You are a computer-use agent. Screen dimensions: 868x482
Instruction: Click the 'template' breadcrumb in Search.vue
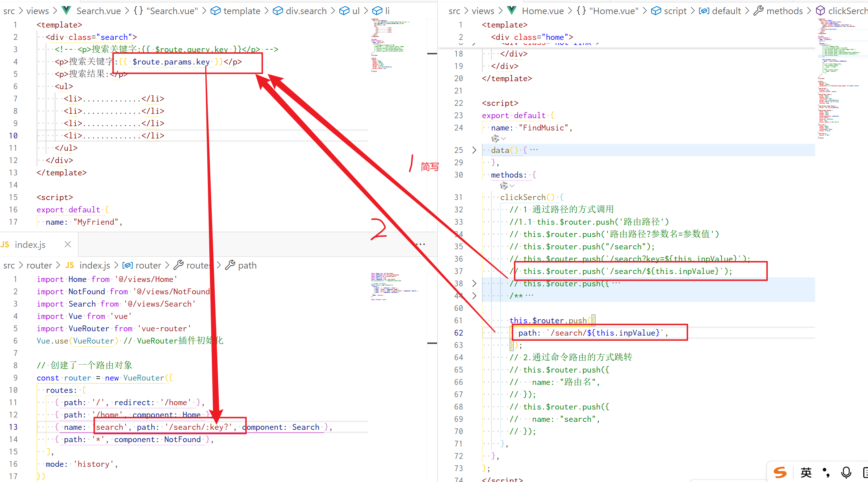(x=242, y=11)
